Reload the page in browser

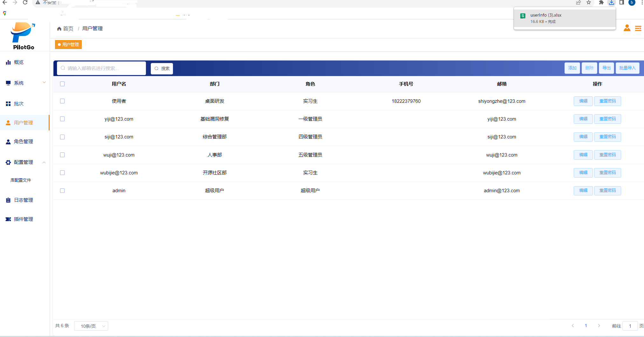(25, 3)
